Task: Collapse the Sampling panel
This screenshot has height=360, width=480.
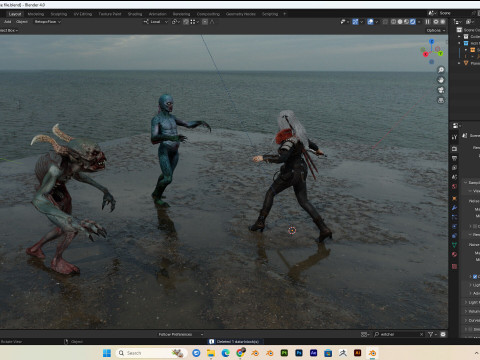Action: pyautogui.click(x=472, y=182)
